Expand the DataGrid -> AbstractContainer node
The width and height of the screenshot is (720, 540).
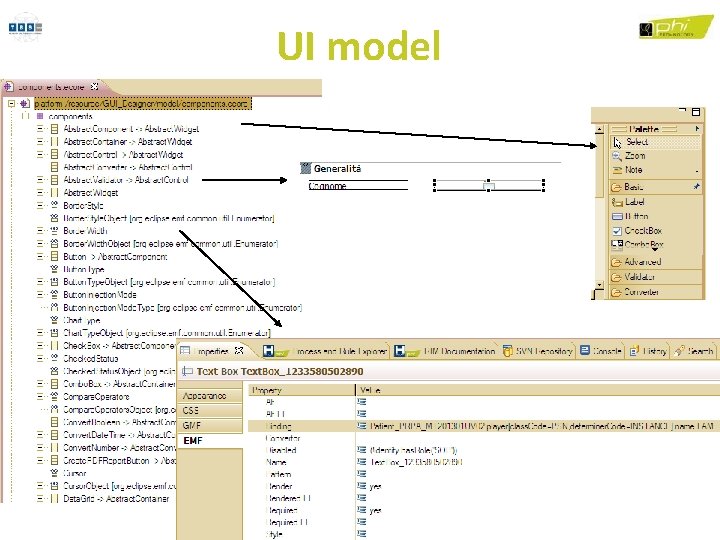pos(41,499)
